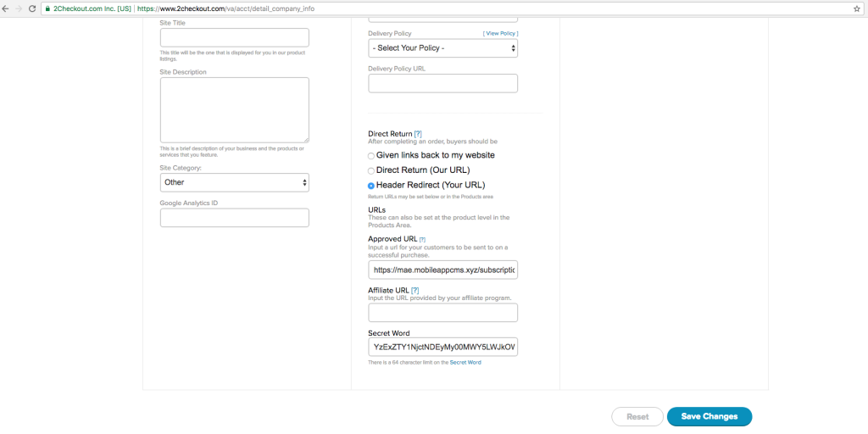
Task: Expand the Site Category dropdown
Action: pos(234,182)
